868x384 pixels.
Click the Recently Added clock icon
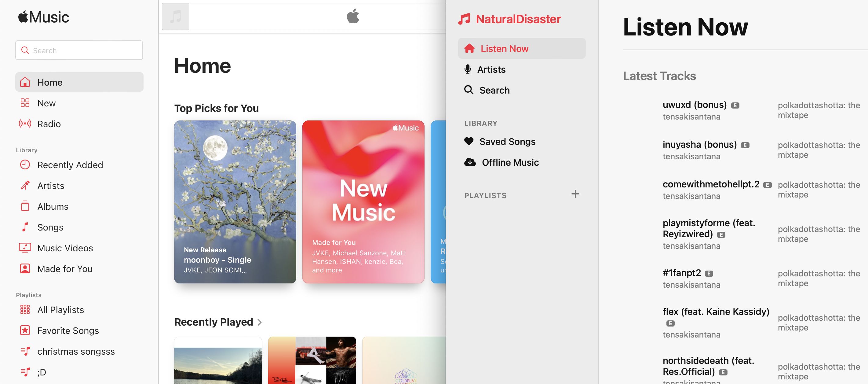25,165
